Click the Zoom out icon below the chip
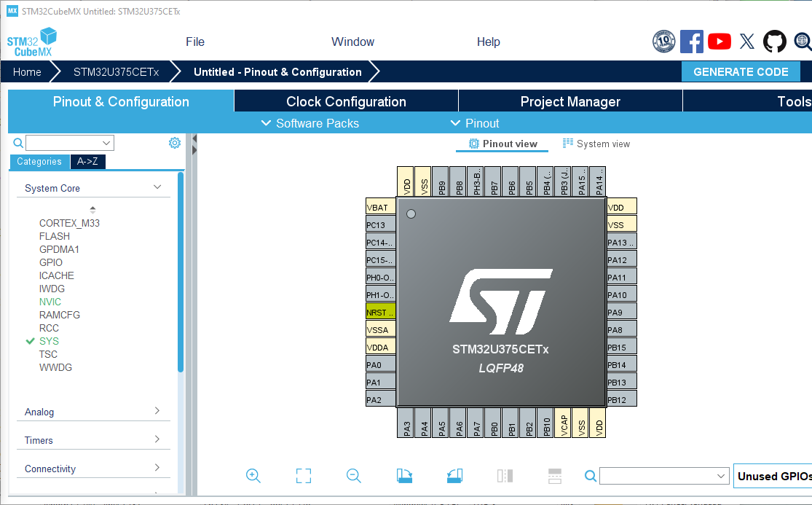The image size is (812, 505). [354, 475]
